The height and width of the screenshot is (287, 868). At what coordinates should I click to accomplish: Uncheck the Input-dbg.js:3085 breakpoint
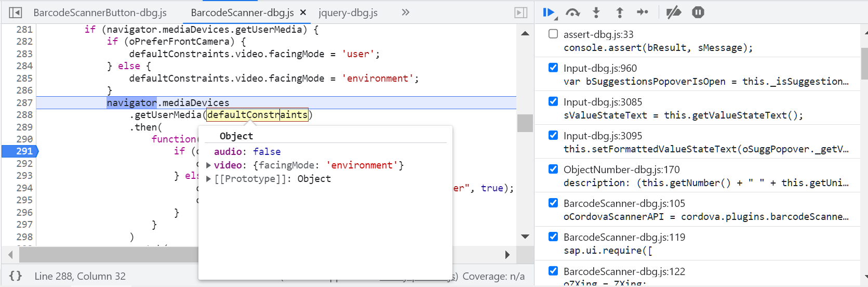coord(553,101)
